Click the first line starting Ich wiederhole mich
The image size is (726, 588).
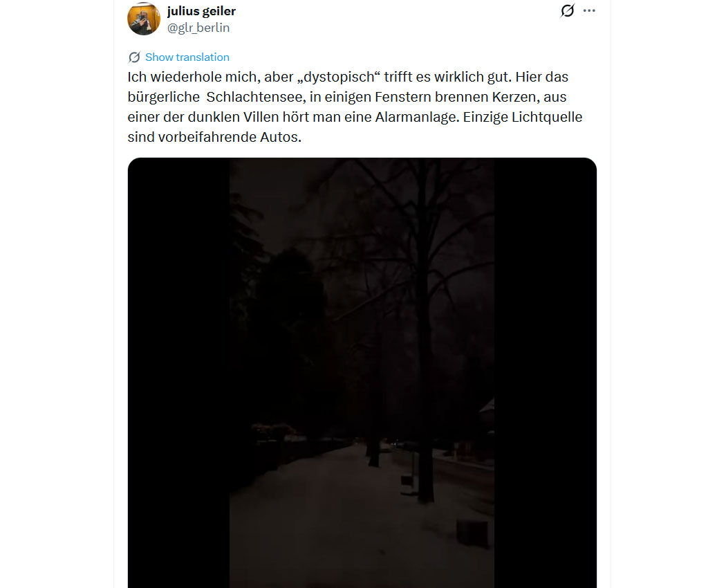pos(348,77)
